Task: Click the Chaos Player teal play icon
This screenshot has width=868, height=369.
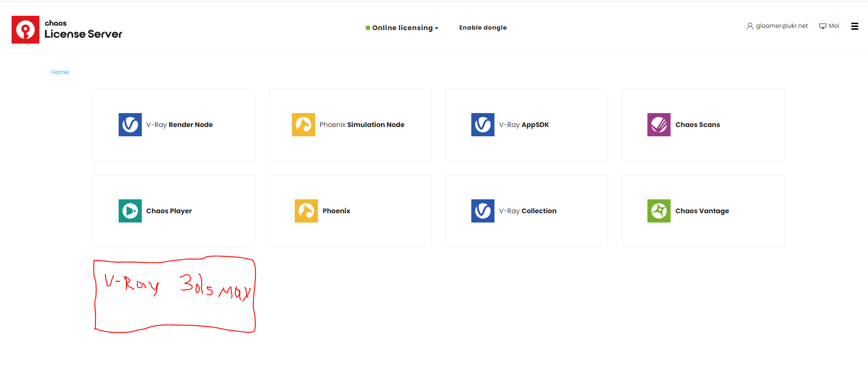Action: [x=130, y=211]
